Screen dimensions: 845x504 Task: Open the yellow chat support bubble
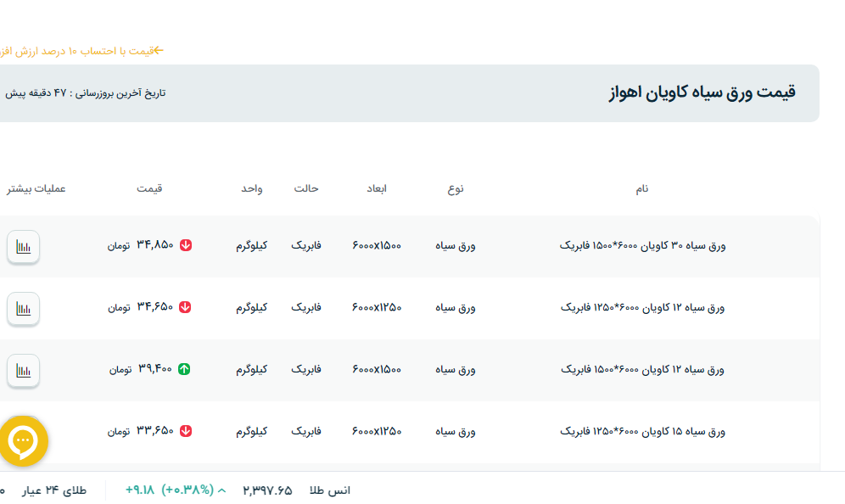[22, 440]
